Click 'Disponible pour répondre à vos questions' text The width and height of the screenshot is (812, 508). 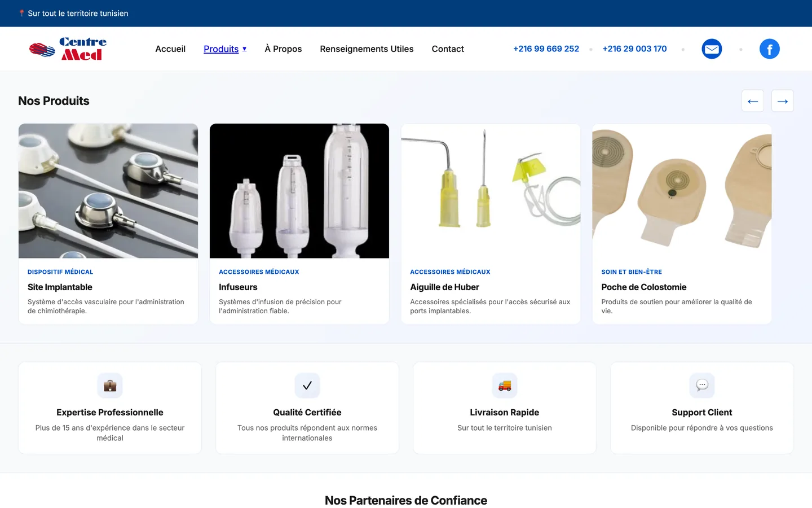click(702, 428)
